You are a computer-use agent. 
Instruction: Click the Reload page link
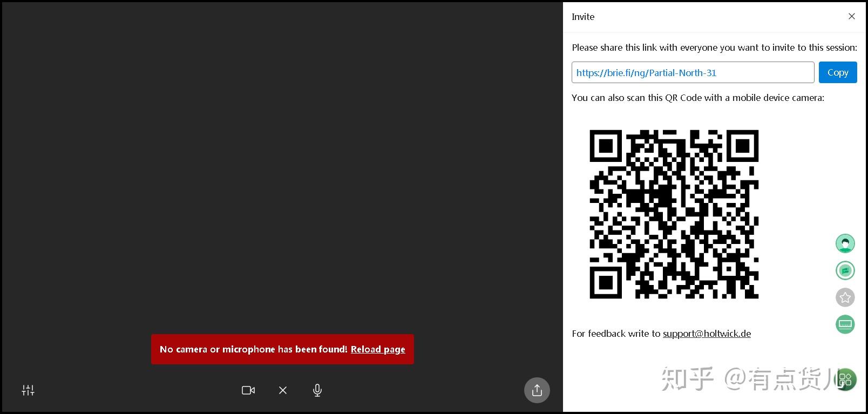point(378,349)
